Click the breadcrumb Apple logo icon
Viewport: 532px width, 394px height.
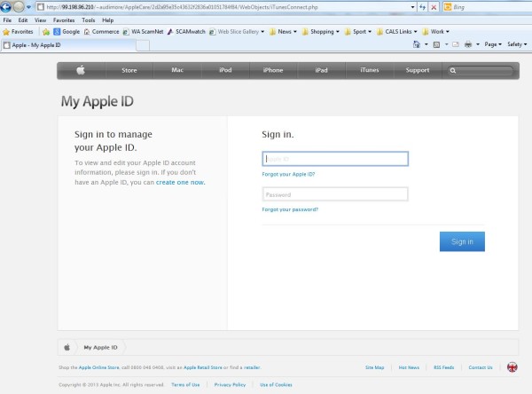click(x=66, y=348)
